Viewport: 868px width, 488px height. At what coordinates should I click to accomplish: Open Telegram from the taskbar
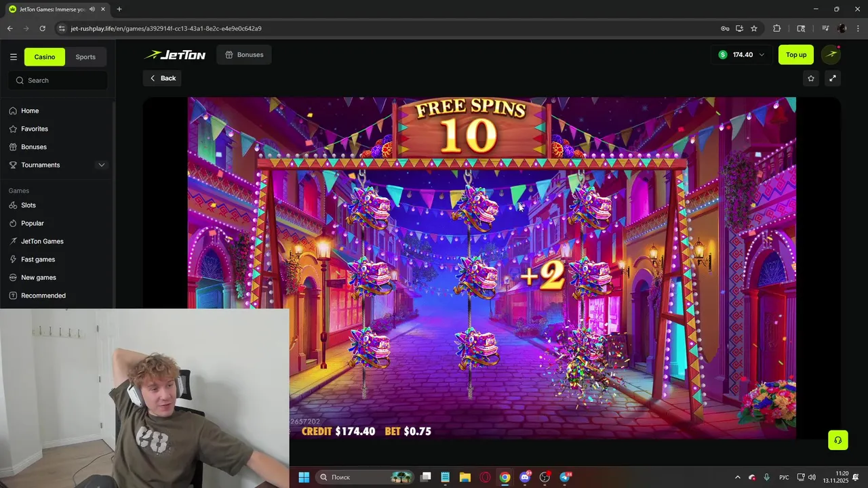[x=565, y=477]
